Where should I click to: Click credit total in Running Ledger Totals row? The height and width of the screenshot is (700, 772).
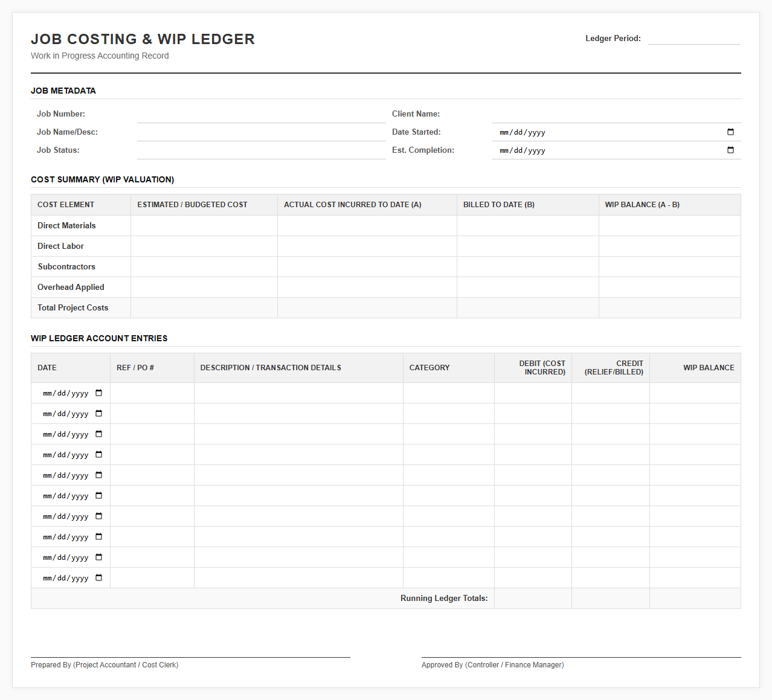point(611,599)
